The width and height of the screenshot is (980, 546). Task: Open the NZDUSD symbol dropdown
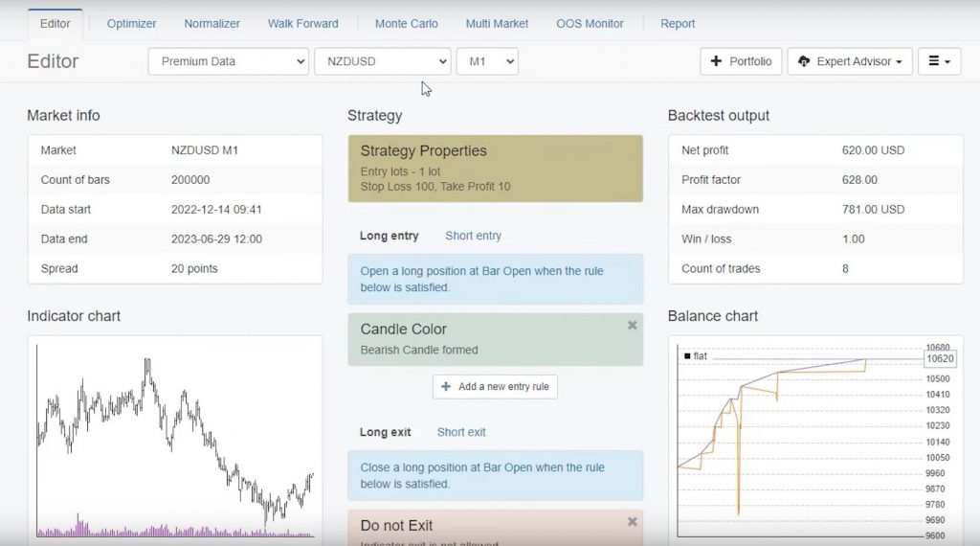click(x=382, y=61)
